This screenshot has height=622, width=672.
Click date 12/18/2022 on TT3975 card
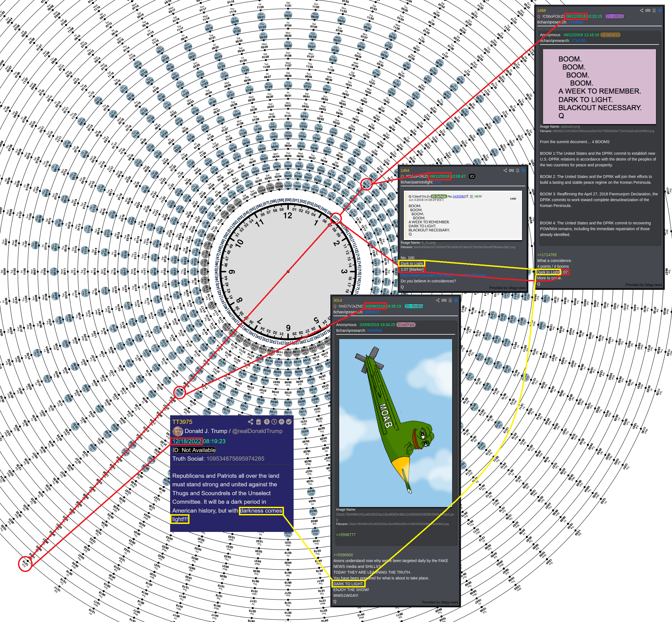click(187, 441)
